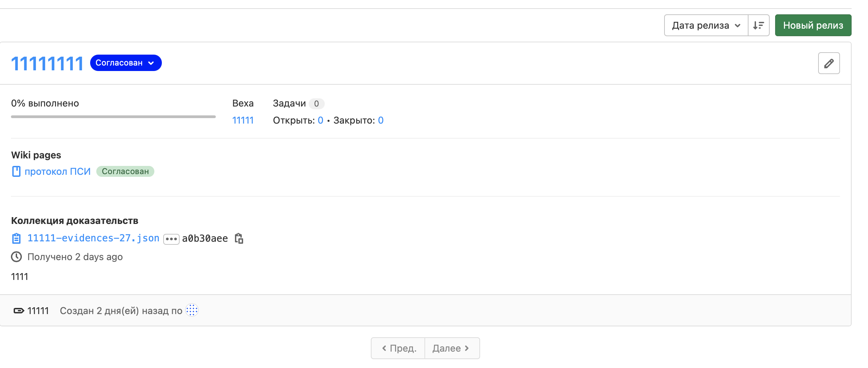The height and width of the screenshot is (368, 868).
Task: Open the 11111111 release title link
Action: click(47, 63)
